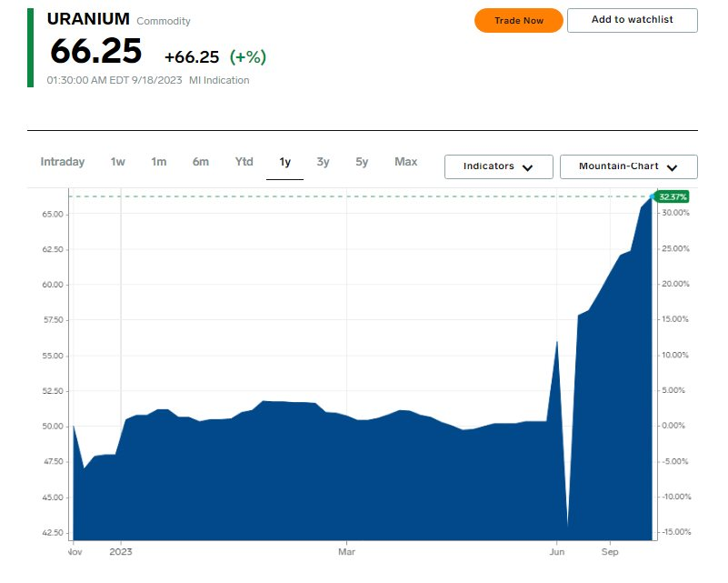Click the green 32.37% price badge
Image resolution: width=728 pixels, height=583 pixels.
coord(673,196)
